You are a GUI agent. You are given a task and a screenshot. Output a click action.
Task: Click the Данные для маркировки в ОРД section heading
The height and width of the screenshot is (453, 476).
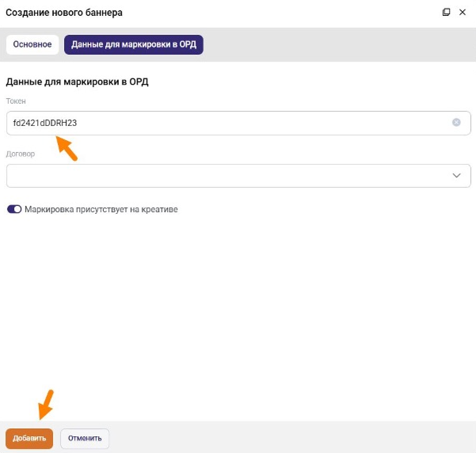tap(77, 82)
